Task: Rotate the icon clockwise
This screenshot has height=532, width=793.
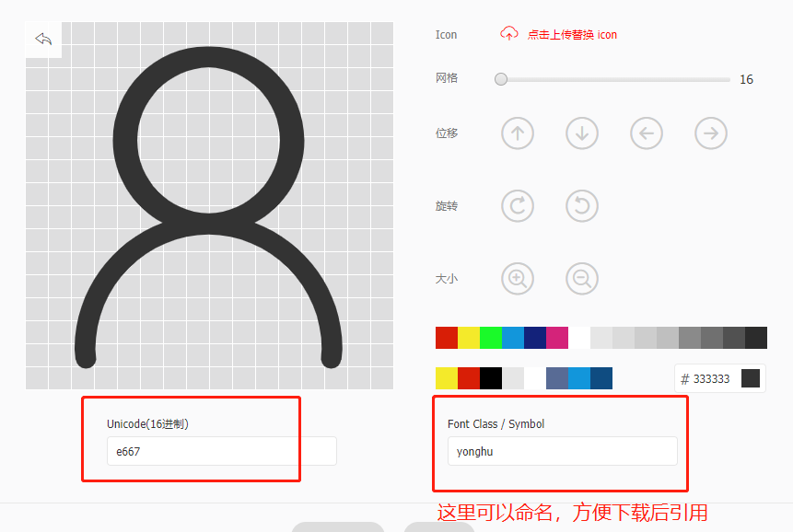Action: 517,205
